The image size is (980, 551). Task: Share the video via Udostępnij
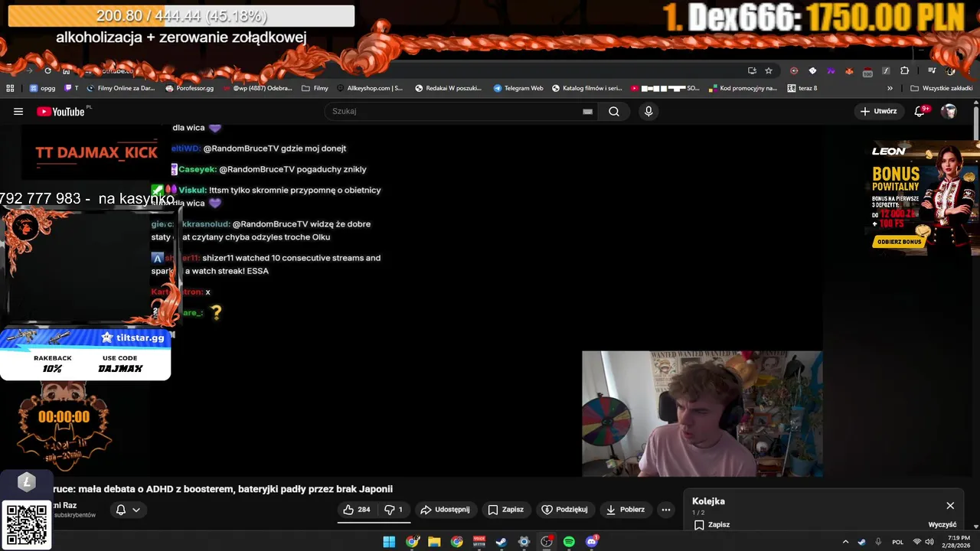[446, 510]
